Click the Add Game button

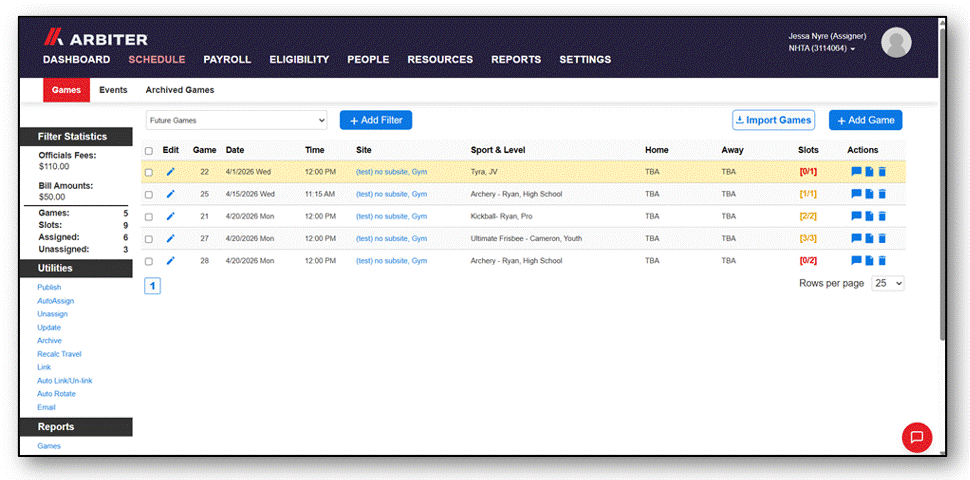865,121
